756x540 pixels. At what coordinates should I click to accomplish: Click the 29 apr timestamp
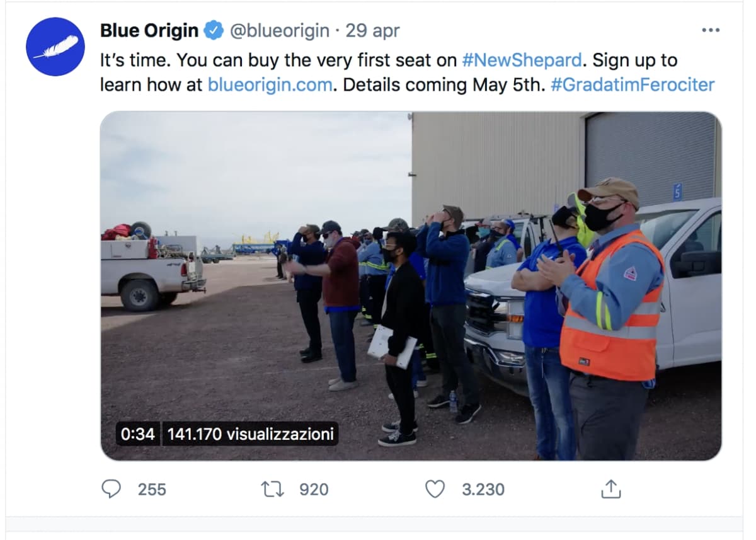click(x=372, y=30)
